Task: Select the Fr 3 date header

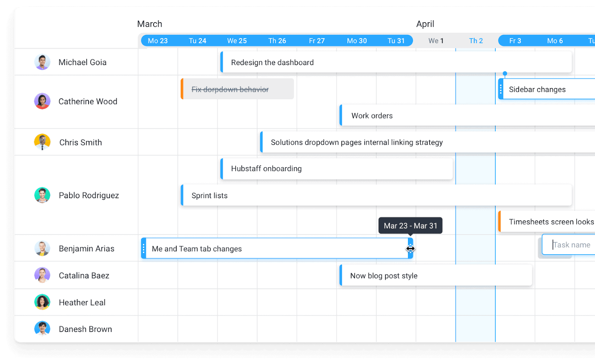Action: click(515, 41)
